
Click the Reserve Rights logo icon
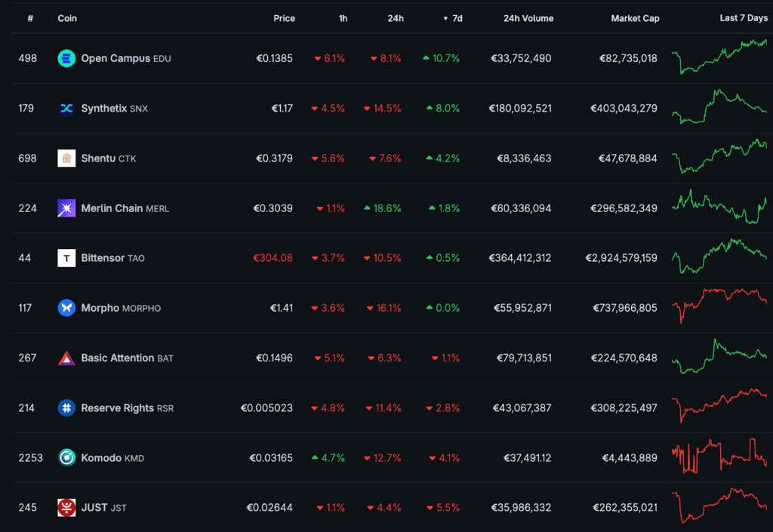pos(66,407)
